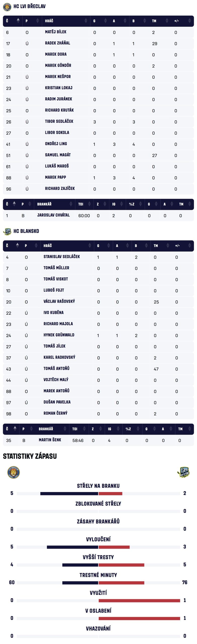The image size is (197, 644).
Task: Sort Blansko goalie table by Brankář column
Action: point(65,429)
